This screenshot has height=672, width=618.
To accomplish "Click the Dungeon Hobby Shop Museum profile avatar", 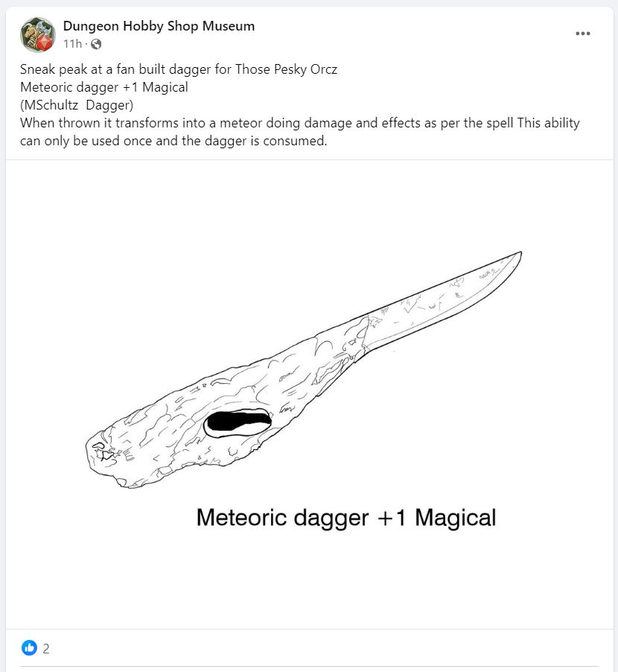I will [x=38, y=34].
